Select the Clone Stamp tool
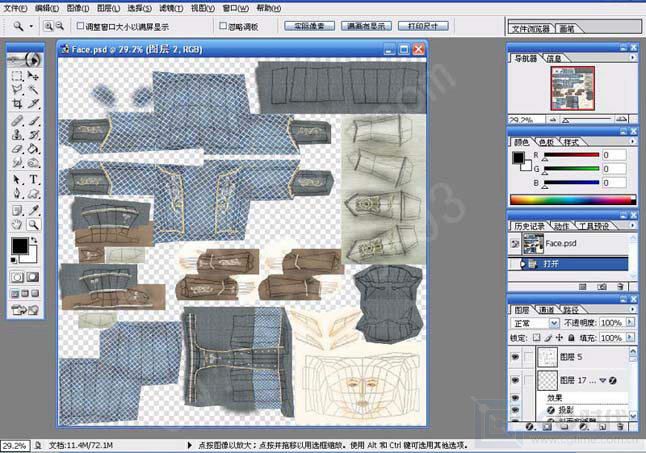646x453 pixels. click(x=17, y=135)
